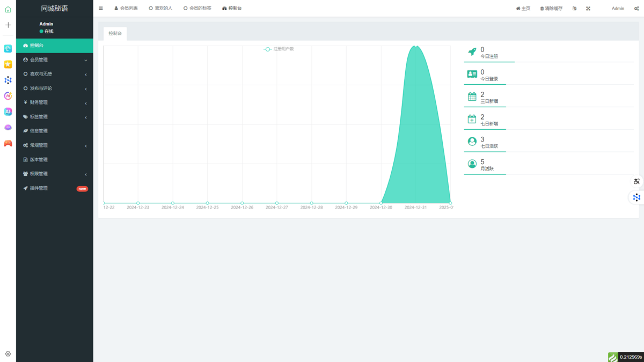Toggle fullscreen with the expand arrows icon
The width and height of the screenshot is (644, 362).
point(588,9)
